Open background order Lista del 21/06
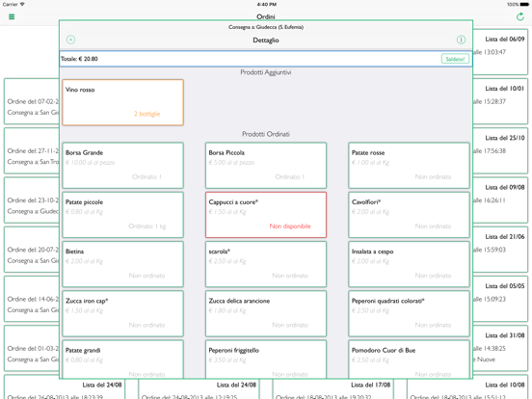The height and width of the screenshot is (399, 532). 500,250
